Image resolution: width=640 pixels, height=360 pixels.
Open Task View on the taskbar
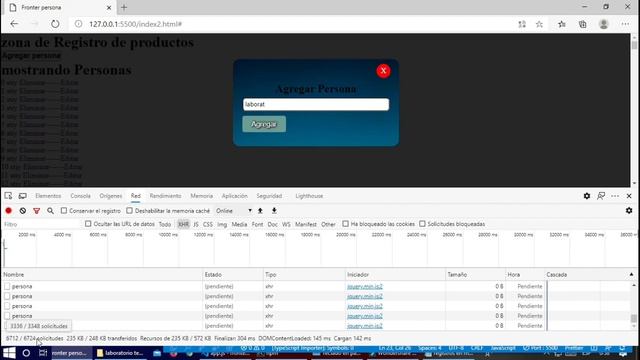[43, 353]
